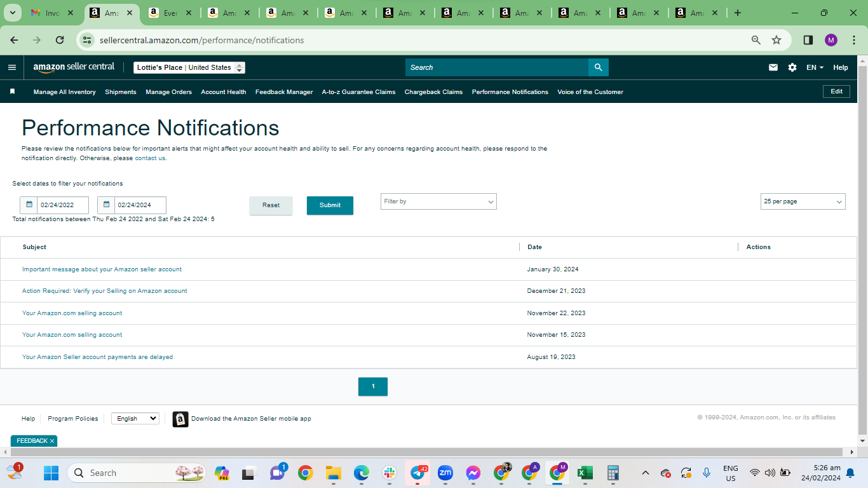Screen dimensions: 868x488
Task: Click the Edit button in navigation bar
Action: pyautogui.click(x=836, y=91)
